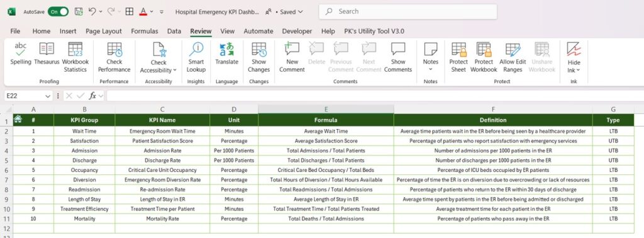This screenshot has height=238, width=644.
Task: Click the Notes icon
Action: coord(430,49)
